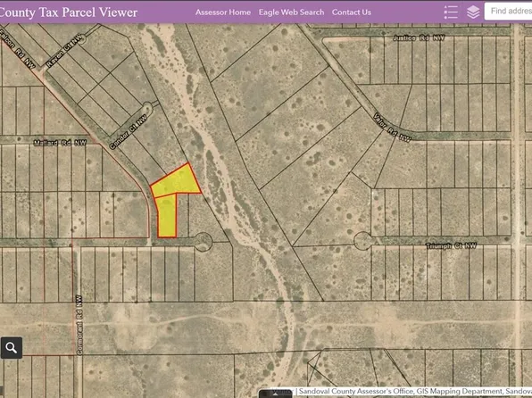Select the upper highlighted yellow parcel
The width and height of the screenshot is (532, 398).
coord(177,182)
